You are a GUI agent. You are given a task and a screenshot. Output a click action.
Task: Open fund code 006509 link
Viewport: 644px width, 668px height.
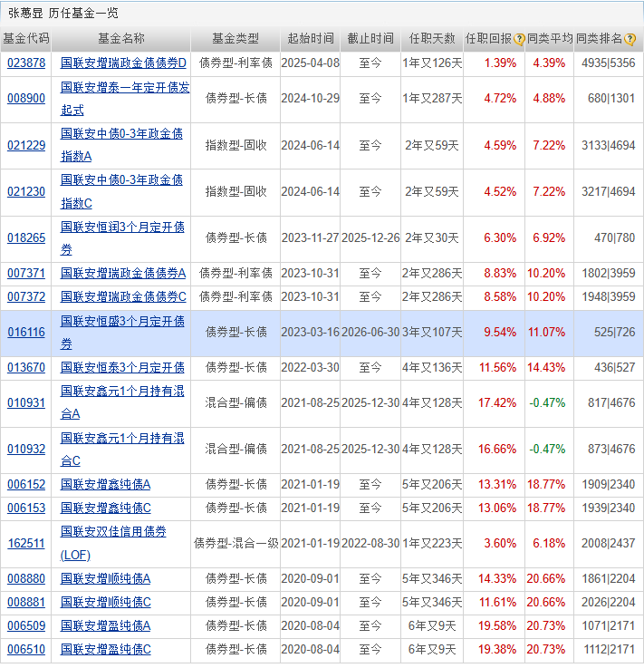[26, 625]
